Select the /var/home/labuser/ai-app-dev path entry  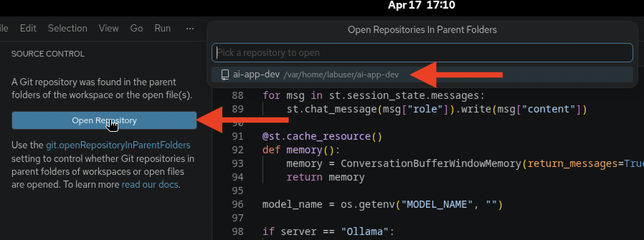341,75
